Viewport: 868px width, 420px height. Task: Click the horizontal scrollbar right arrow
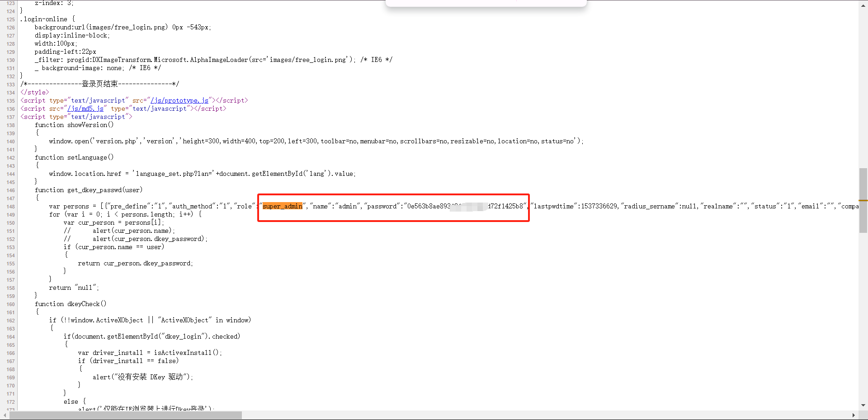point(854,415)
